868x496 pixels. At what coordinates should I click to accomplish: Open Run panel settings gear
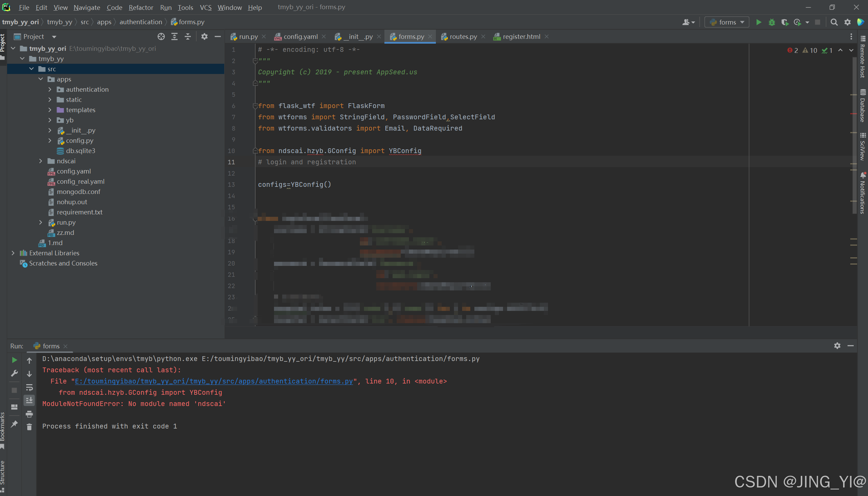click(x=837, y=346)
